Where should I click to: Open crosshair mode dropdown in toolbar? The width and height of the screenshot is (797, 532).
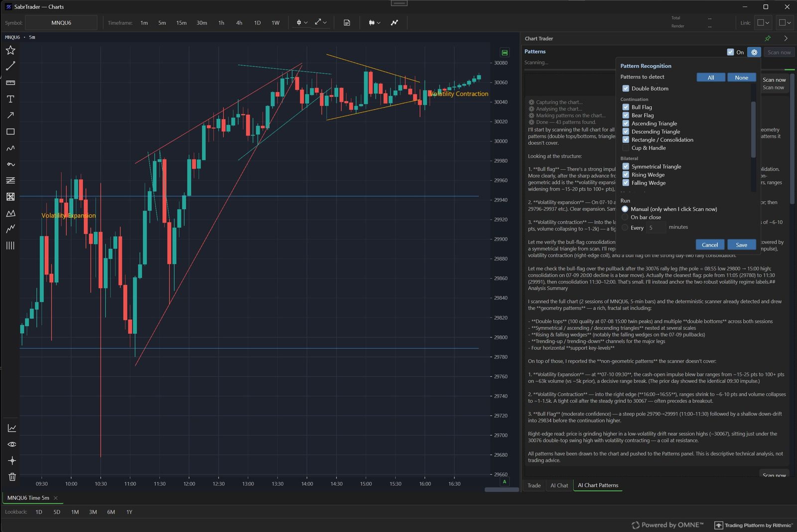(x=302, y=22)
